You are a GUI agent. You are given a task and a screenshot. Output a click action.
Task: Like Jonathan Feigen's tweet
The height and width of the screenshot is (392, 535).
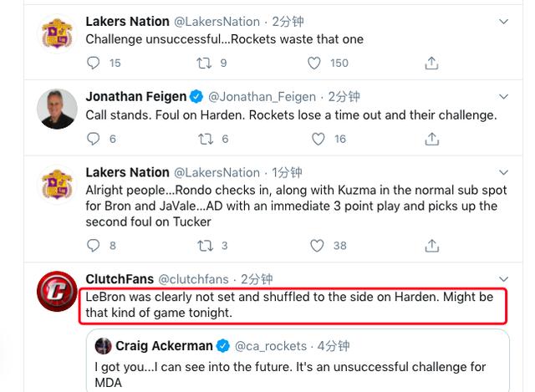coord(314,139)
